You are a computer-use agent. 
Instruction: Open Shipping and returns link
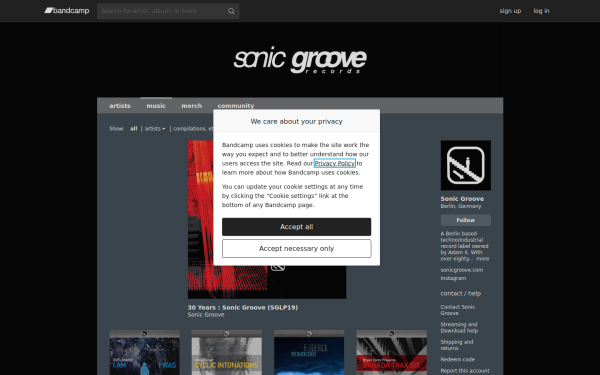(x=457, y=345)
